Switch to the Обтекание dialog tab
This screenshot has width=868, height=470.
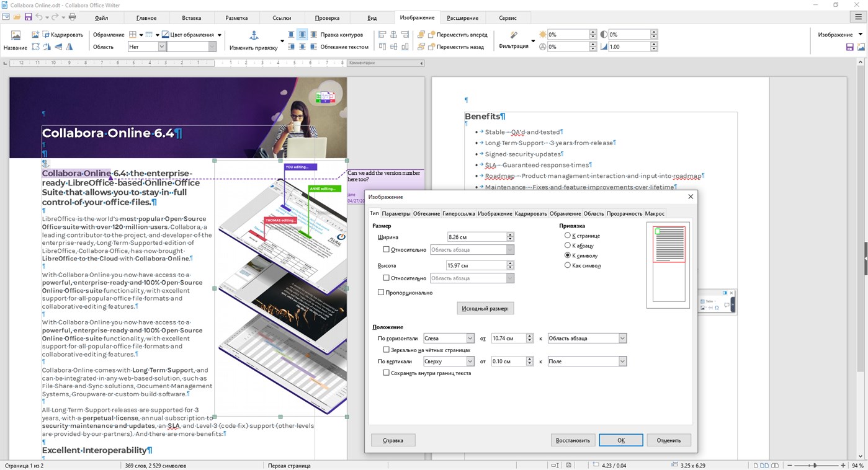click(426, 213)
